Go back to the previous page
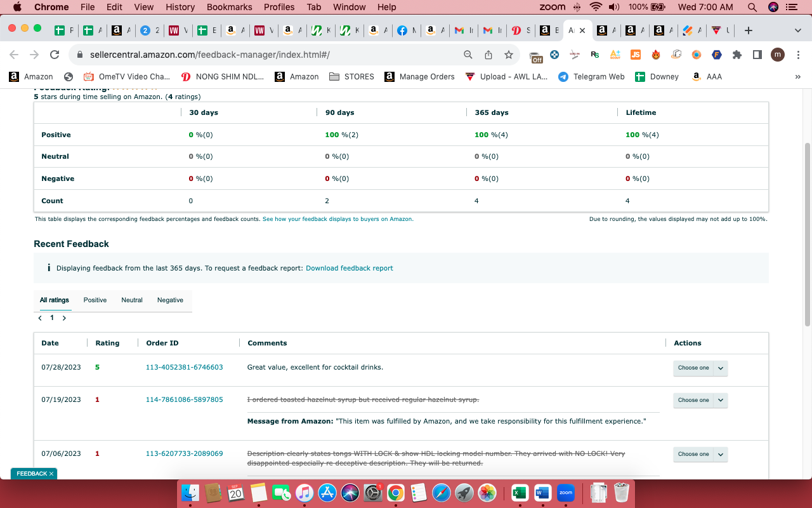Image resolution: width=812 pixels, height=508 pixels. 14,55
